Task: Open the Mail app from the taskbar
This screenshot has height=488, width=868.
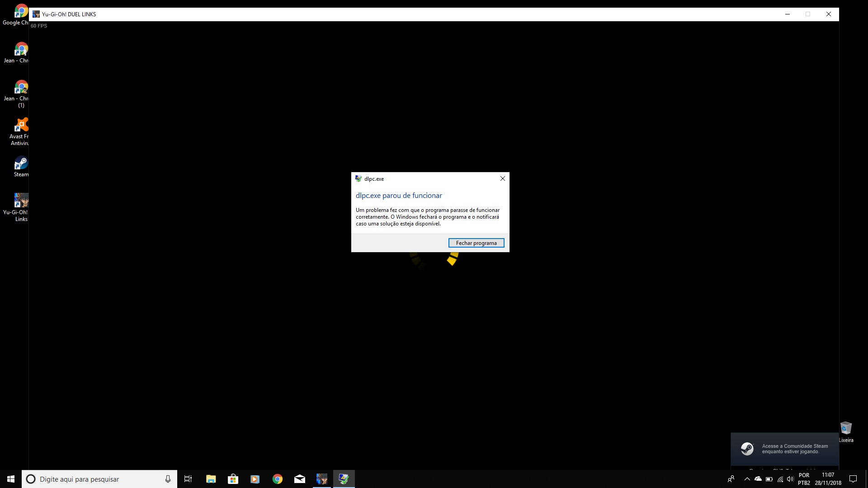Action: click(x=300, y=479)
